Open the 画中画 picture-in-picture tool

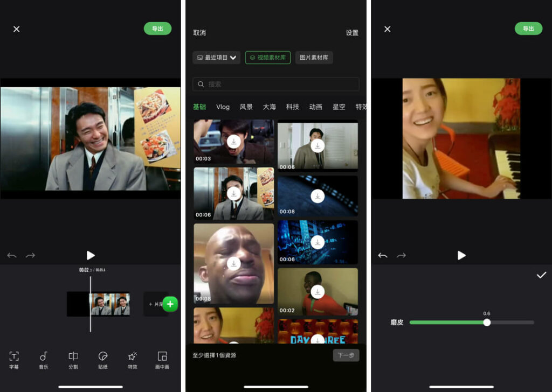coord(162,360)
